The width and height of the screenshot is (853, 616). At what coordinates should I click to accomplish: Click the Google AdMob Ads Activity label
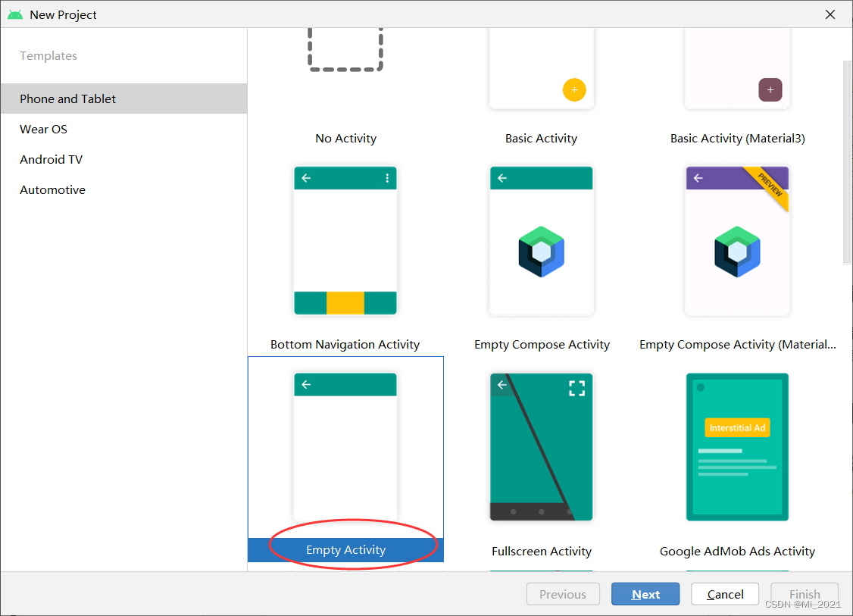(737, 552)
